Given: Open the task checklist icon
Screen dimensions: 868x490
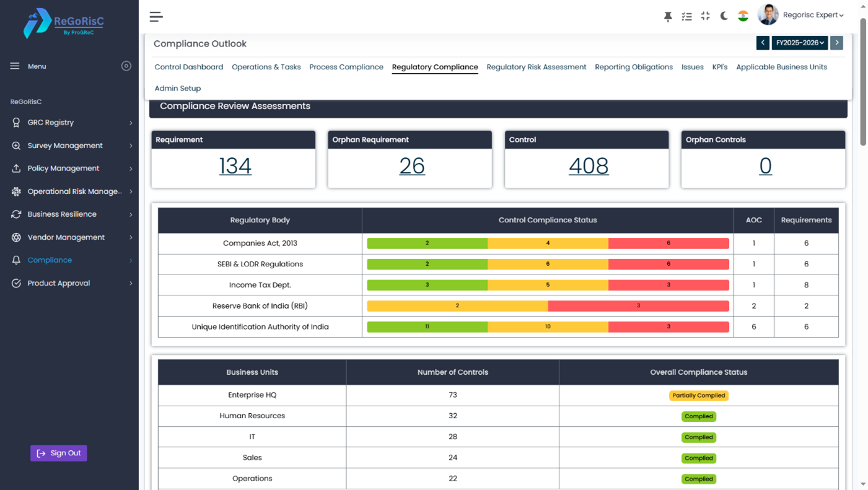Looking at the screenshot, I should click(x=687, y=17).
